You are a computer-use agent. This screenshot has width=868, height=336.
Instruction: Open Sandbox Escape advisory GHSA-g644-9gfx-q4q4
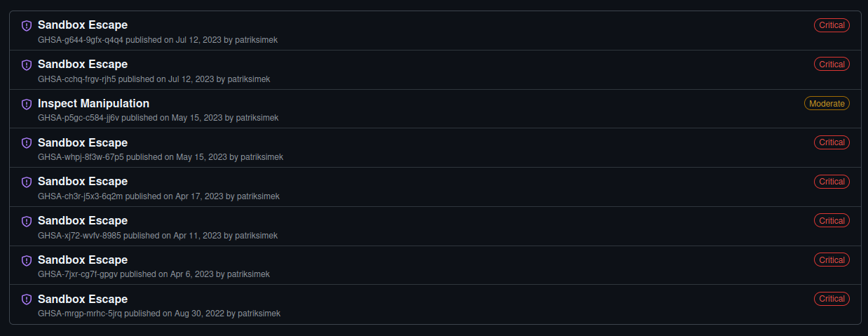point(83,25)
